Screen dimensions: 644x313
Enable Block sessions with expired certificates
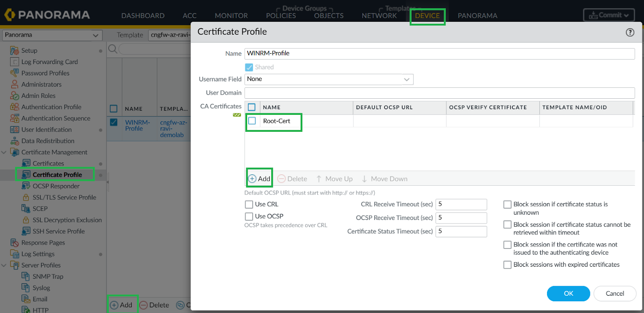coord(508,265)
